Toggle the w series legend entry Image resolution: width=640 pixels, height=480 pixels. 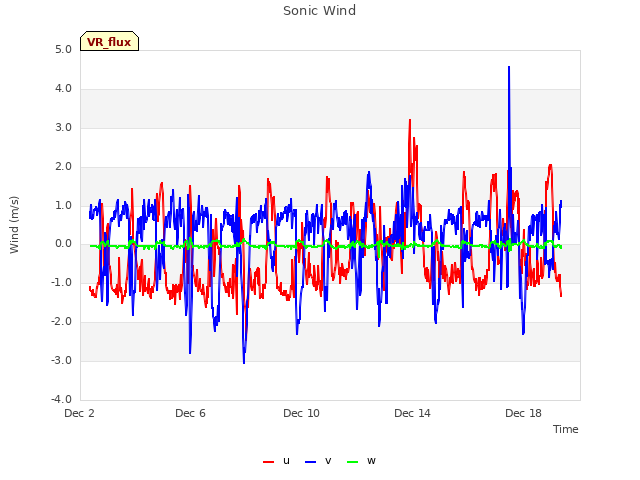[361, 461]
